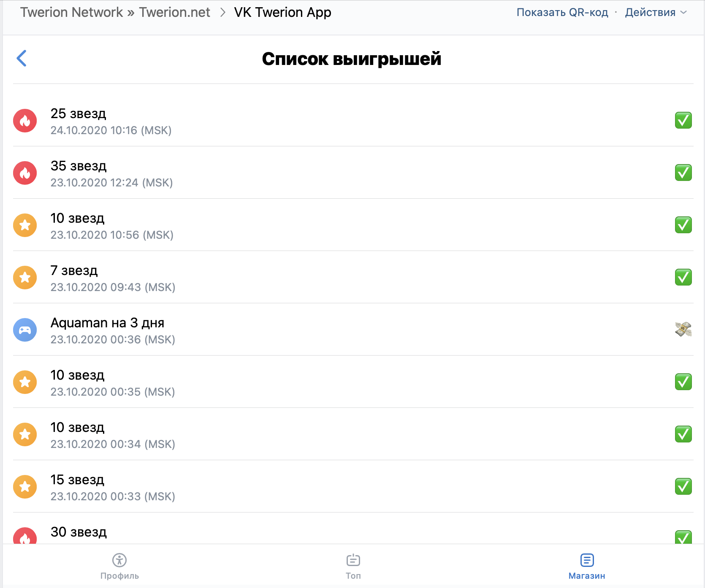Click green checkmark on 15 звезд row
This screenshot has width=705, height=588.
683,486
